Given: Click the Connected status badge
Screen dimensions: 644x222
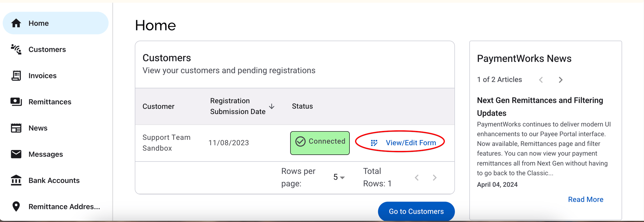Looking at the screenshot, I should pos(320,143).
